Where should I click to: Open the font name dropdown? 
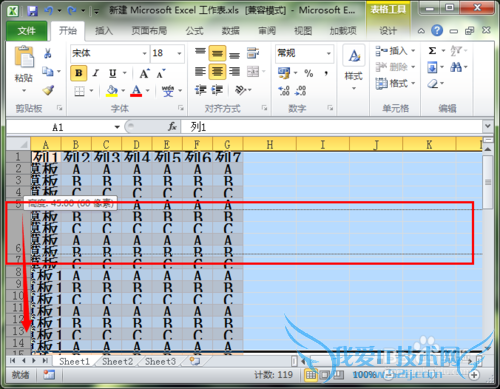144,53
